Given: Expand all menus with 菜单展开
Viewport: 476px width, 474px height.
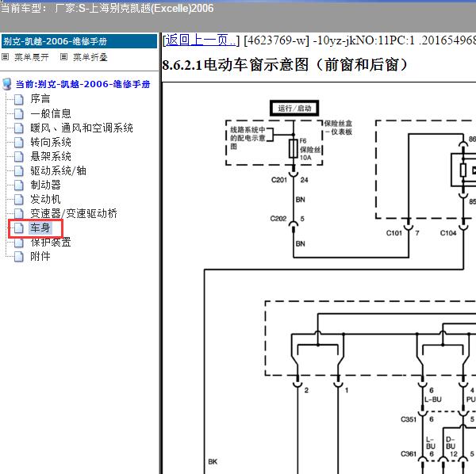Looking at the screenshot, I should pos(32,57).
